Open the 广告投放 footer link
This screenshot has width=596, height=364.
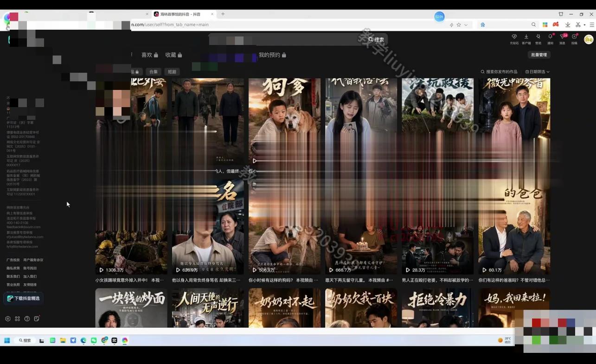point(13,260)
